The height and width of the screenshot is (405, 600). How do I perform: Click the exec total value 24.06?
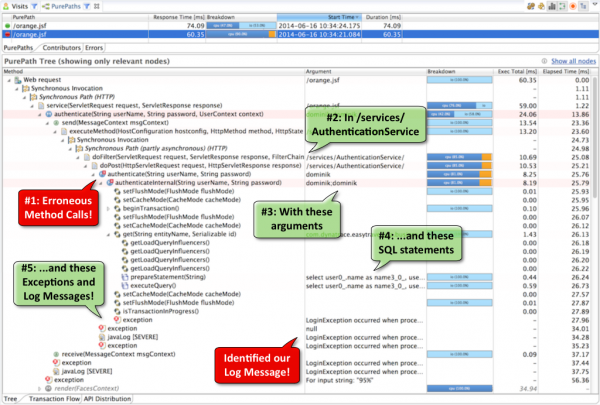(527, 114)
